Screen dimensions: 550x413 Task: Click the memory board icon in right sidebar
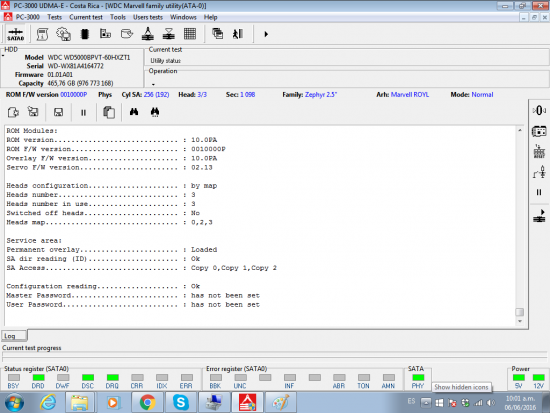(539, 131)
